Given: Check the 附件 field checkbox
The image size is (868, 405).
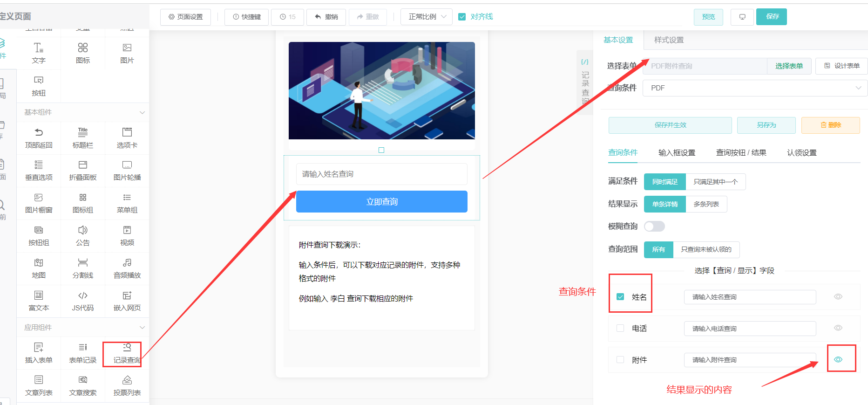Looking at the screenshot, I should [620, 359].
